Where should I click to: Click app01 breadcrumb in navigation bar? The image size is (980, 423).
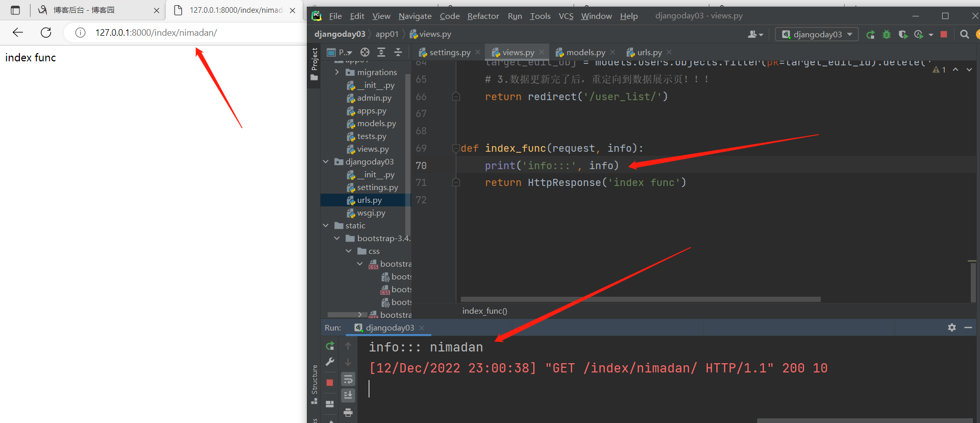coord(387,34)
